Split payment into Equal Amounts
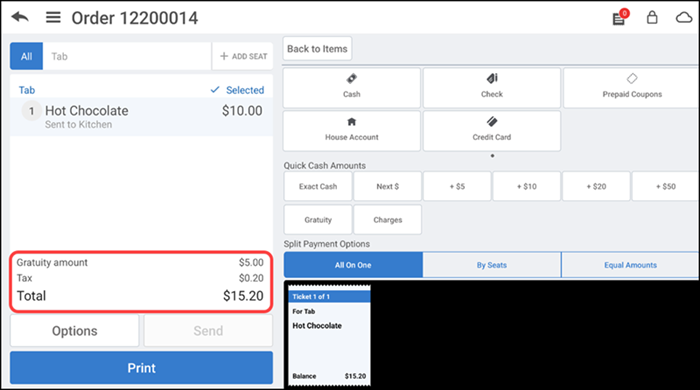The image size is (700, 390). [x=630, y=265]
